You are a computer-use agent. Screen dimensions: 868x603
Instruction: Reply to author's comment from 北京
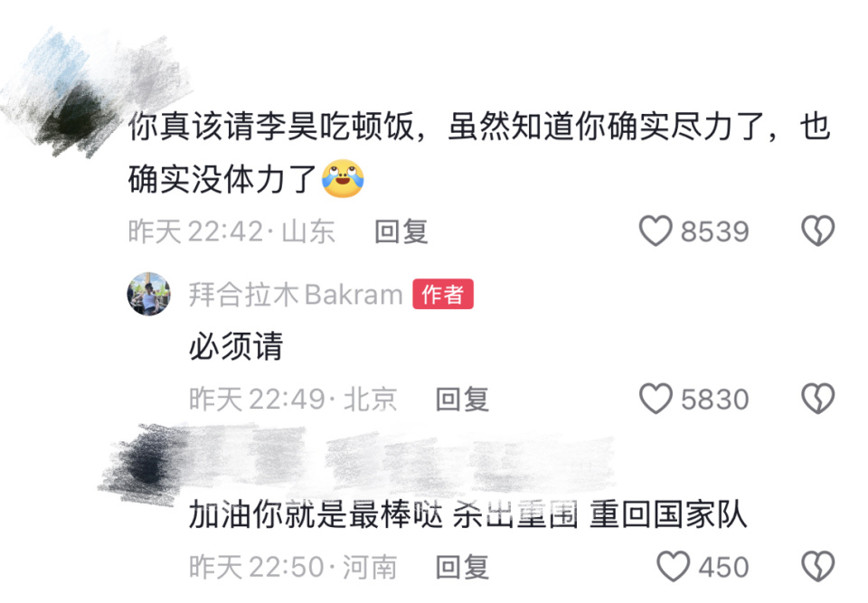point(462,400)
